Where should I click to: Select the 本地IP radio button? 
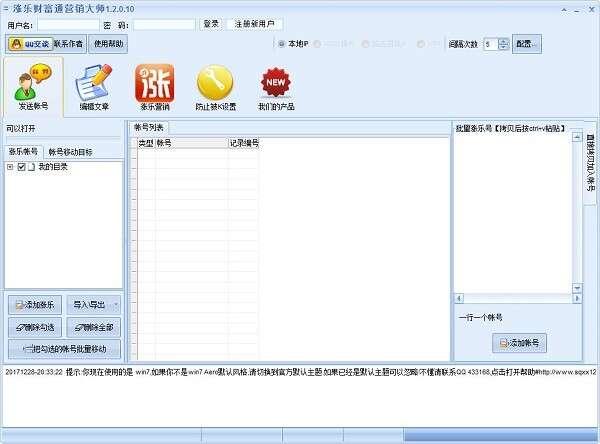pyautogui.click(x=281, y=44)
